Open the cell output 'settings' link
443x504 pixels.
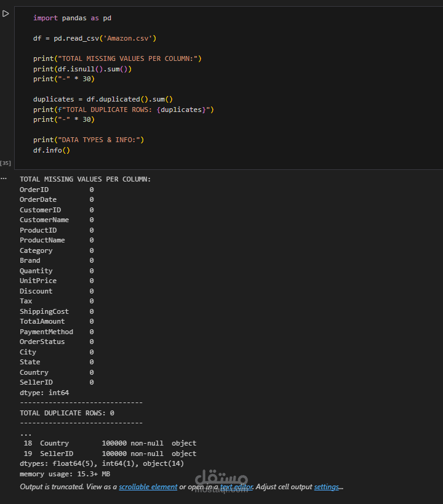pyautogui.click(x=326, y=487)
